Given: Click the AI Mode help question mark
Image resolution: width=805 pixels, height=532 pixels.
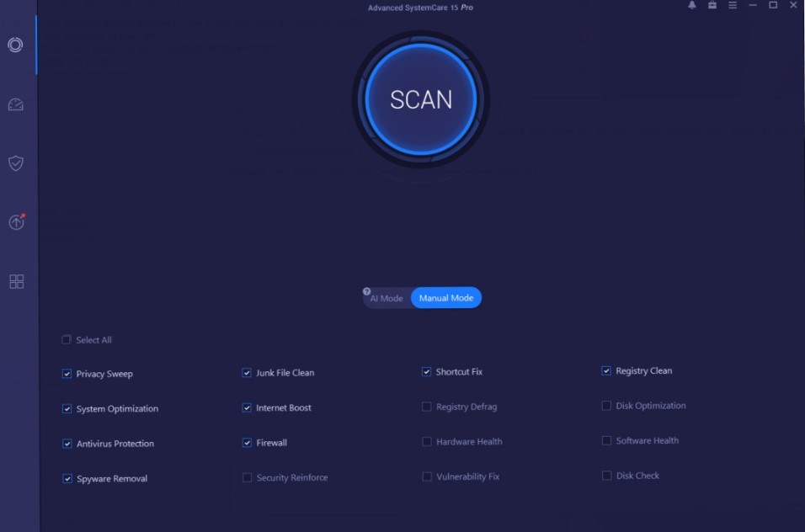Looking at the screenshot, I should 367,291.
